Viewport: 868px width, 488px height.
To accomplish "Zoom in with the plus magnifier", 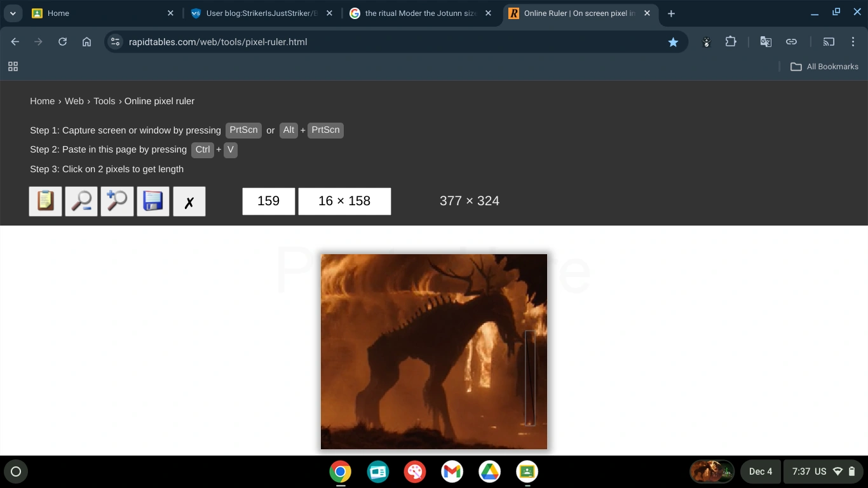I will [x=118, y=201].
